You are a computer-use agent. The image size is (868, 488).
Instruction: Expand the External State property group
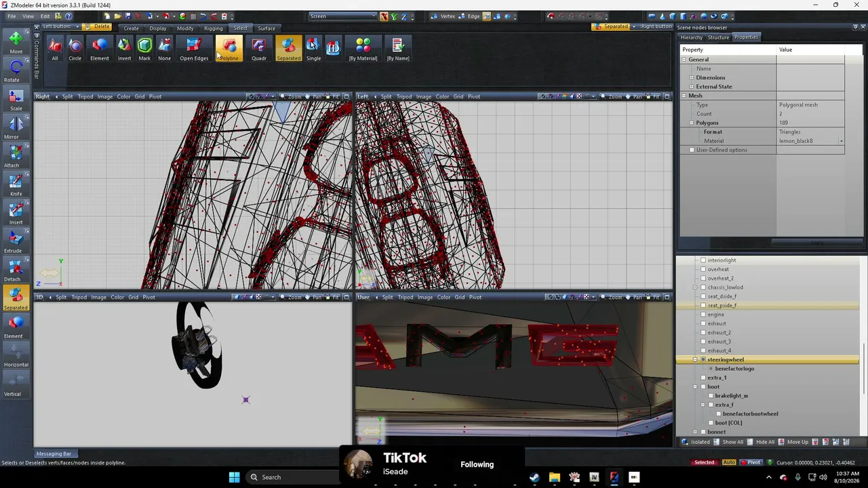(x=692, y=87)
